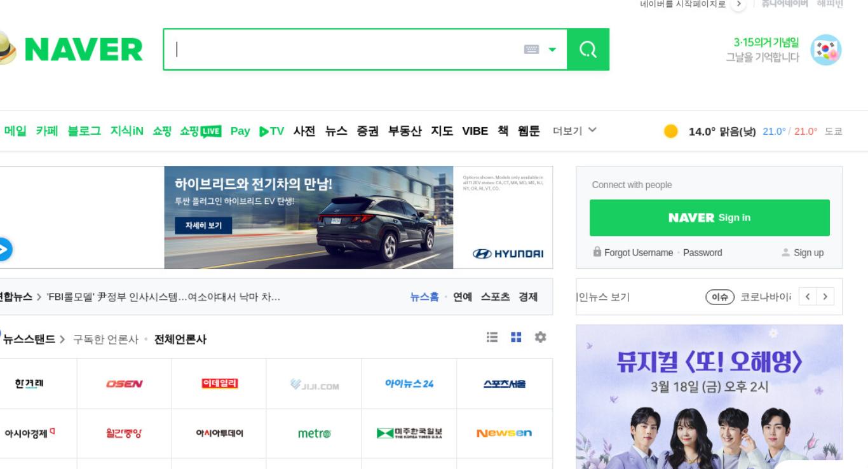Screen dimensions: 868x469
Task: Click the 이슈 issue badge
Action: click(720, 297)
